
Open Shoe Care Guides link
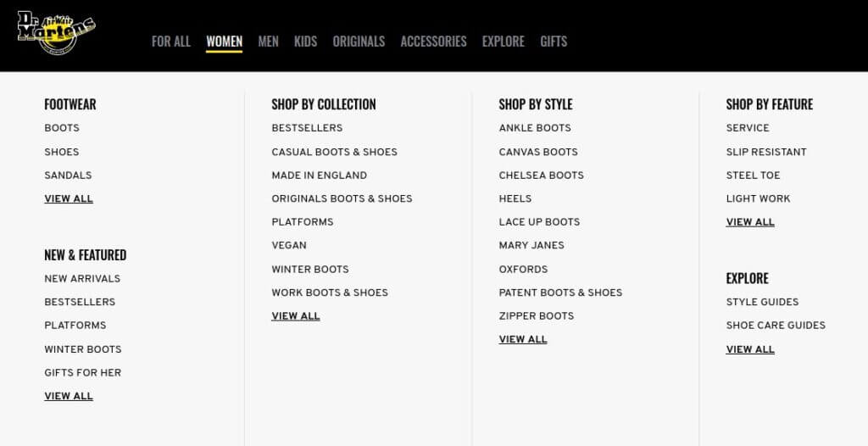click(776, 326)
